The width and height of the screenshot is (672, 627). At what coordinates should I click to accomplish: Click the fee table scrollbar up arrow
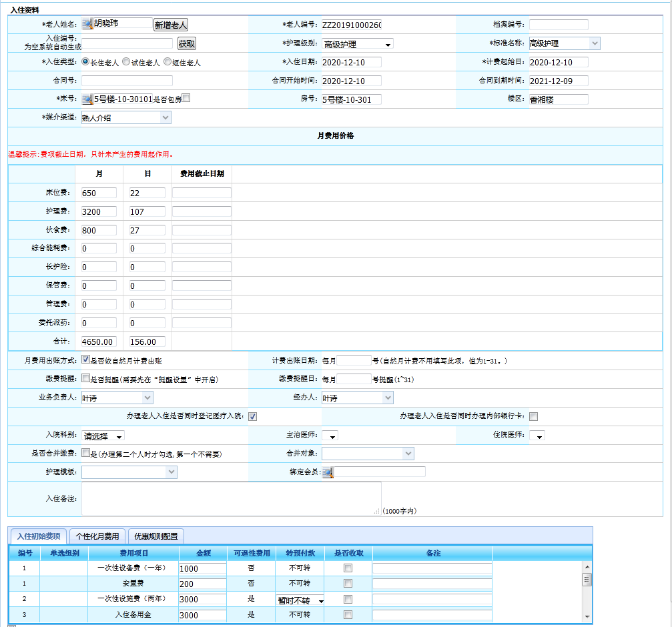[587, 566]
